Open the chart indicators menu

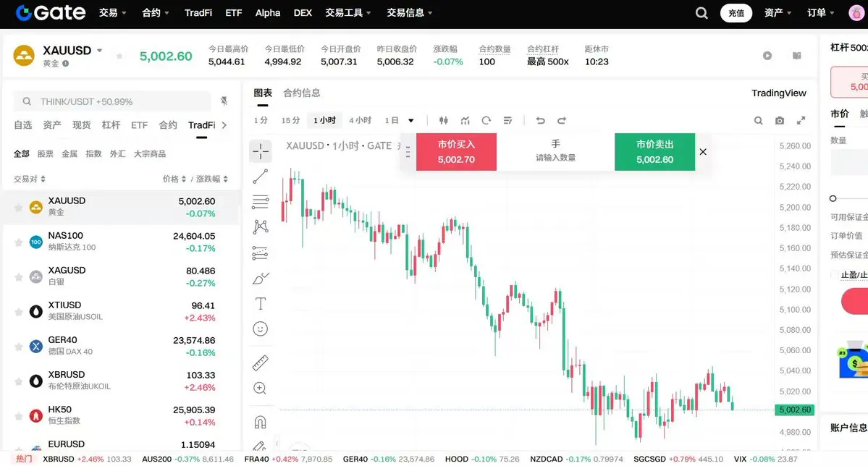pos(465,120)
